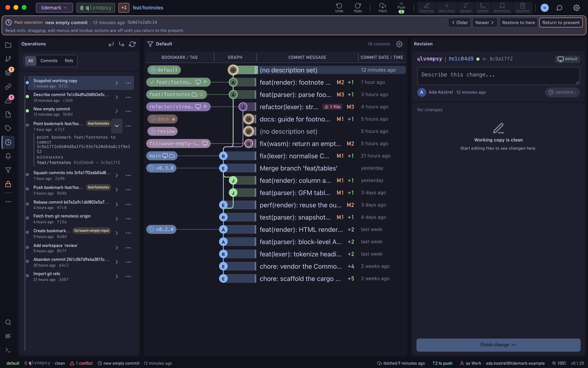The image size is (588, 368).
Task: Open the conflicts warning icon in the sidebar
Action: pyautogui.click(x=8, y=101)
